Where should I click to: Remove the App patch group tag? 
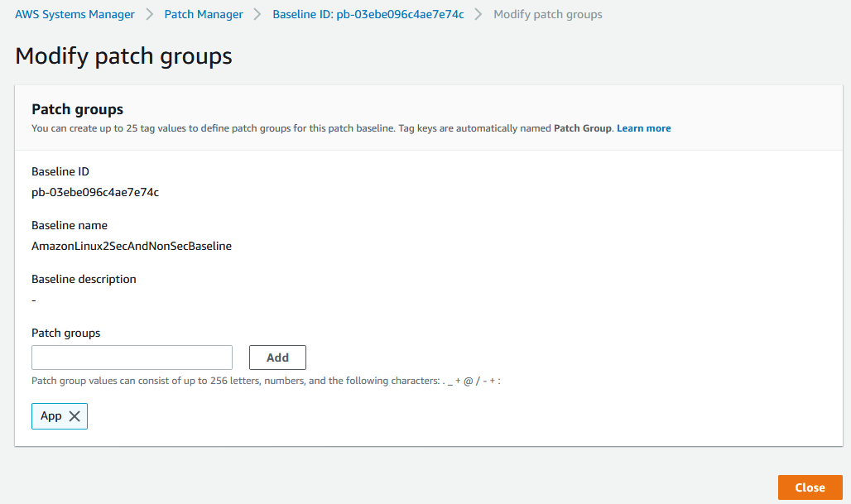75,416
